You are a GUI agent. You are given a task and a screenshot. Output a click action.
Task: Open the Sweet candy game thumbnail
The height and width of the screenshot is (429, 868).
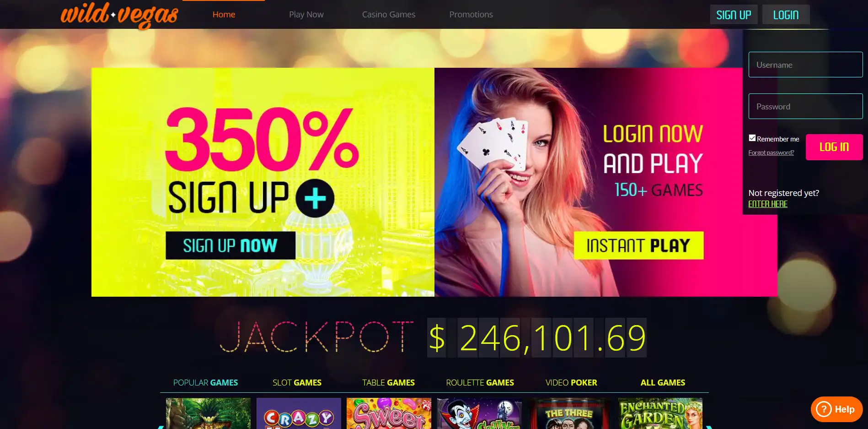(x=389, y=413)
